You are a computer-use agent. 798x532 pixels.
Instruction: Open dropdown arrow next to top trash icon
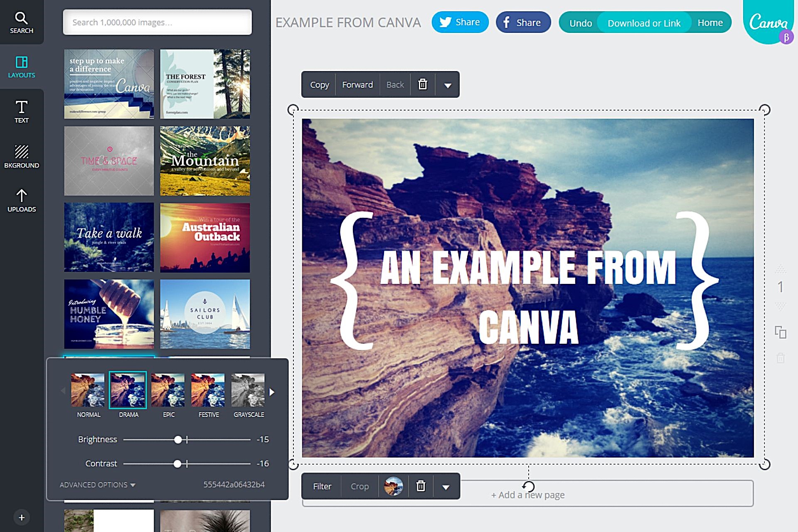[447, 85]
